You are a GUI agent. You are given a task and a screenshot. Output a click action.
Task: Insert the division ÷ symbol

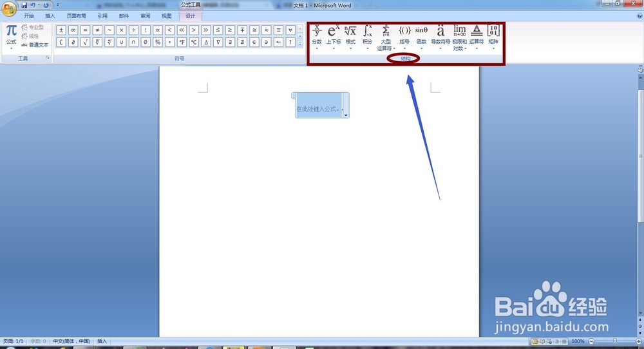(133, 30)
